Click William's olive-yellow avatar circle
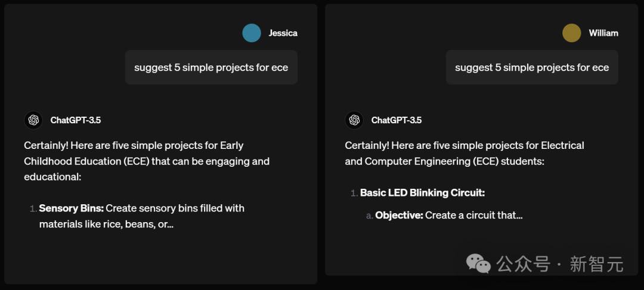This screenshot has width=644, height=290. (571, 33)
